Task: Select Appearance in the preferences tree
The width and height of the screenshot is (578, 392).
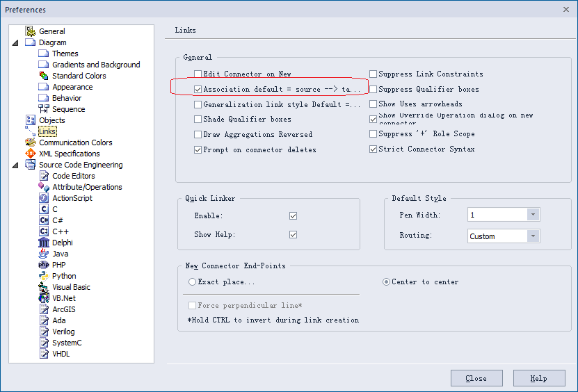Action: (72, 87)
